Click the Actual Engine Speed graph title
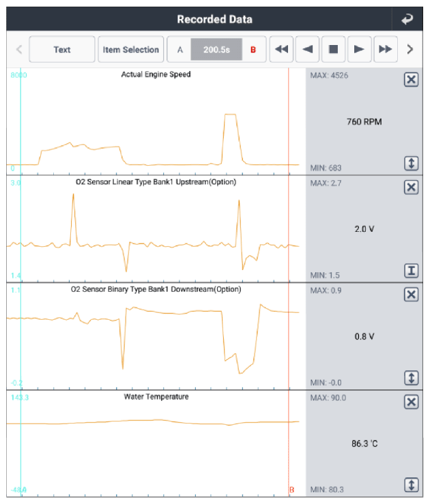This screenshot has width=430, height=504. 156,74
